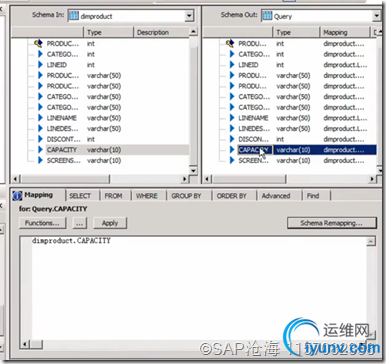Click the mapping editor scroll left arrow
Screen dimensions: 386x364
(x=25, y=344)
